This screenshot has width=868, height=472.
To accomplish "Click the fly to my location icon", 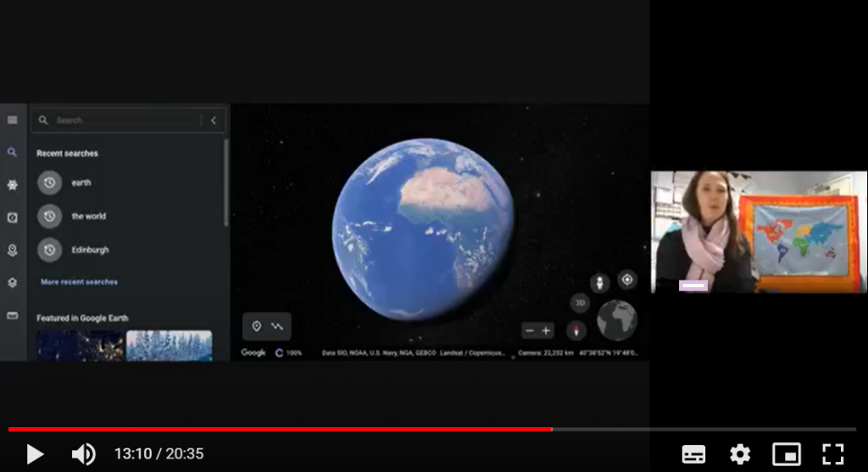I will tap(627, 280).
